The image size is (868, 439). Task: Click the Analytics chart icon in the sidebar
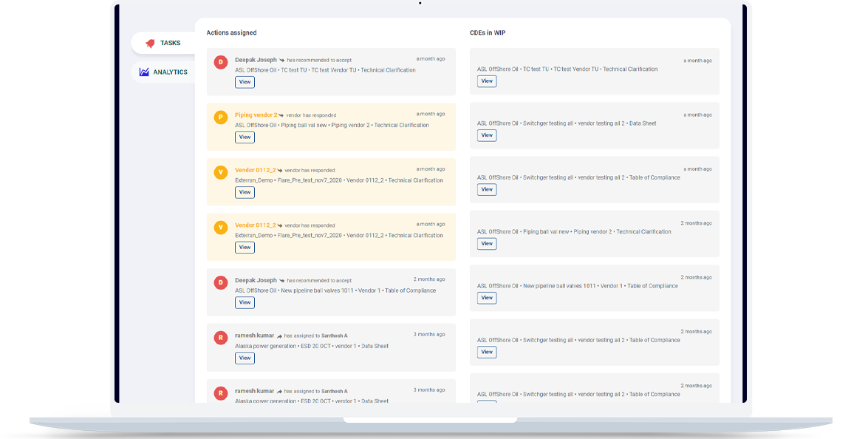pos(145,72)
